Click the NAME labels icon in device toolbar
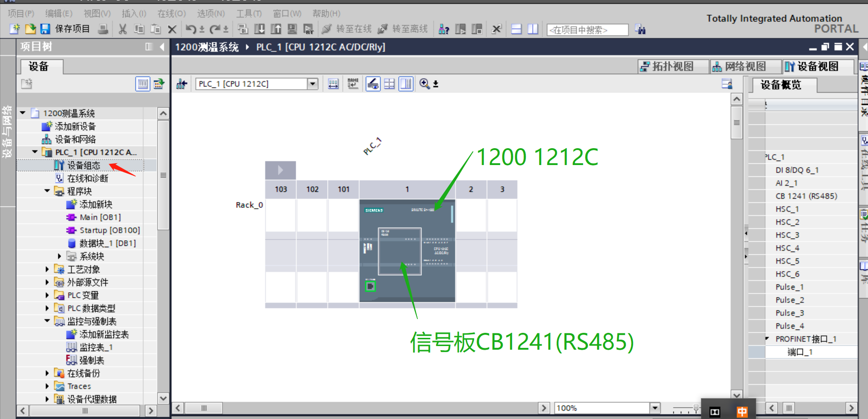Viewport: 868px width, 419px height. (x=353, y=84)
